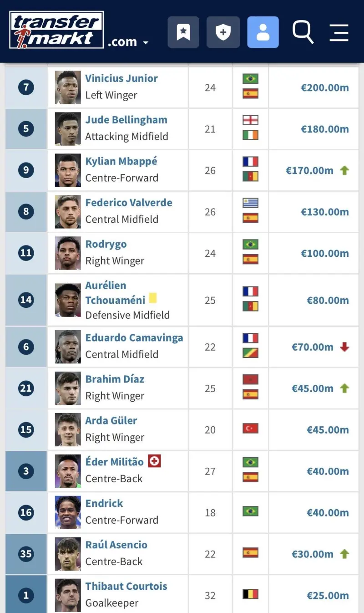Click Federico Valverde's €130.00m market value
Viewport: 364px width, 613px height.
(x=325, y=212)
